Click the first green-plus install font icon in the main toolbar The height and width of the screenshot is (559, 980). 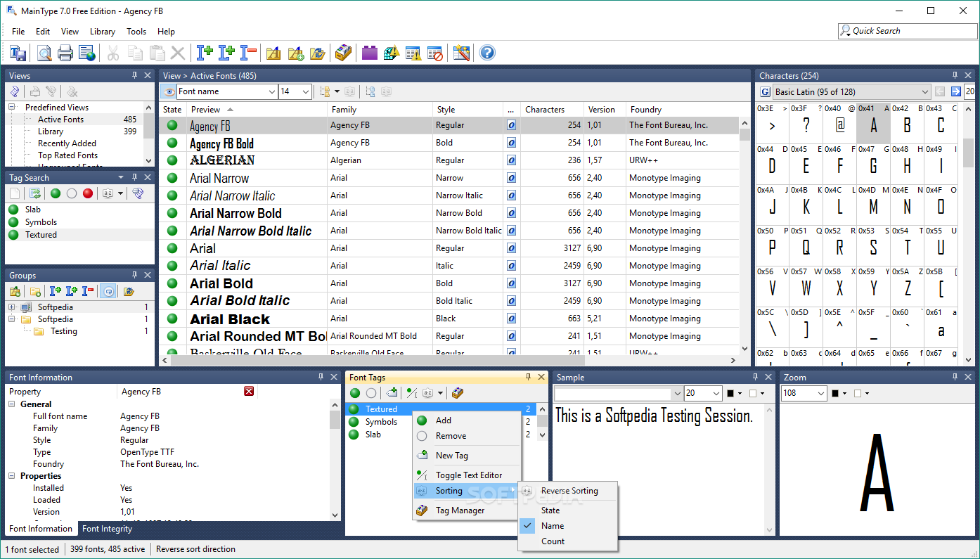click(x=205, y=53)
